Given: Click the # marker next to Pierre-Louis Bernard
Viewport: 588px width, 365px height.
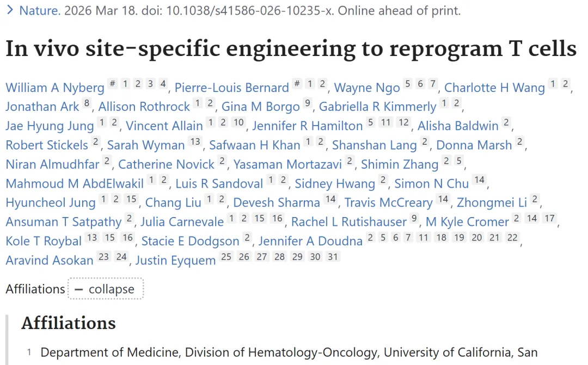Looking at the screenshot, I should 297,84.
